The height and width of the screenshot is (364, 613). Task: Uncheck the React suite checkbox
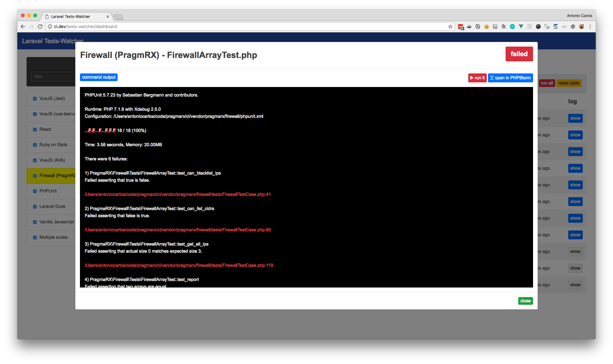coord(35,130)
